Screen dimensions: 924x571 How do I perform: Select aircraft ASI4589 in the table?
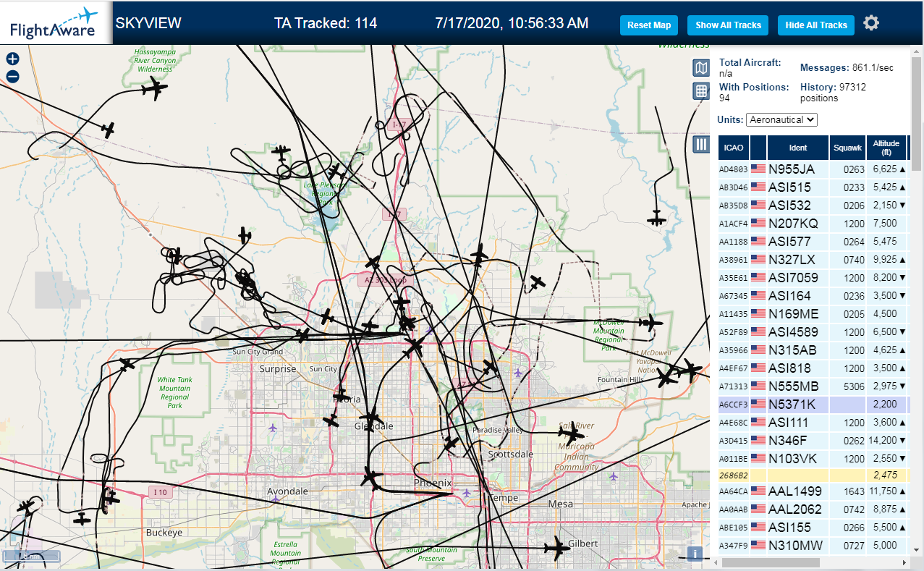pyautogui.click(x=814, y=332)
